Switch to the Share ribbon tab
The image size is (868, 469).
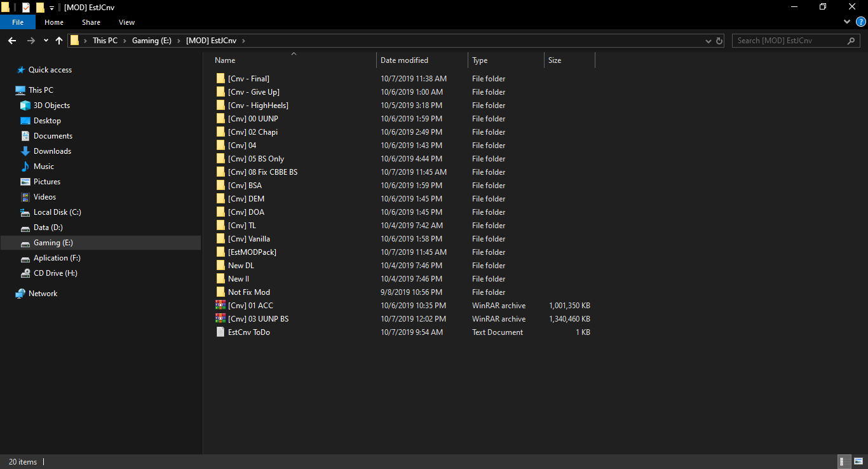[91, 22]
